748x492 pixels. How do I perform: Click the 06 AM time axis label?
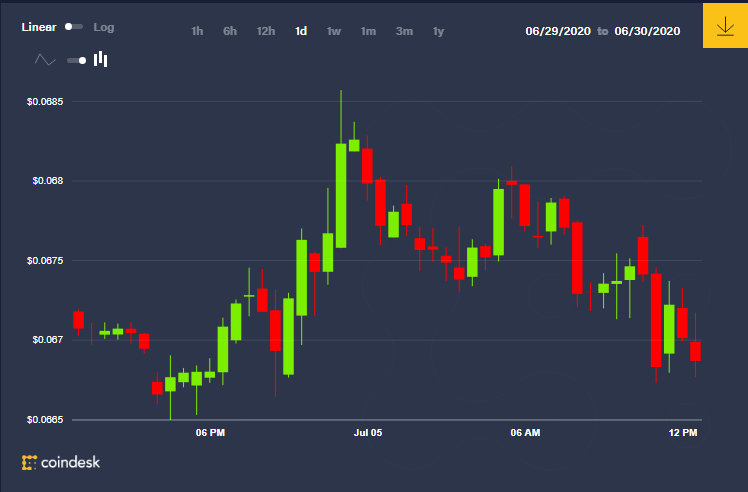(x=525, y=433)
